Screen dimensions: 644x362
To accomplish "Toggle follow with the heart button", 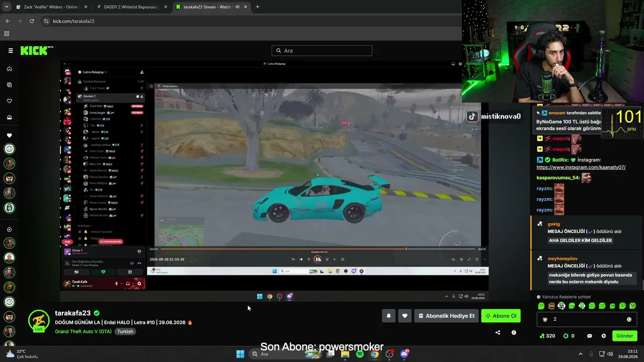I will pos(405,316).
